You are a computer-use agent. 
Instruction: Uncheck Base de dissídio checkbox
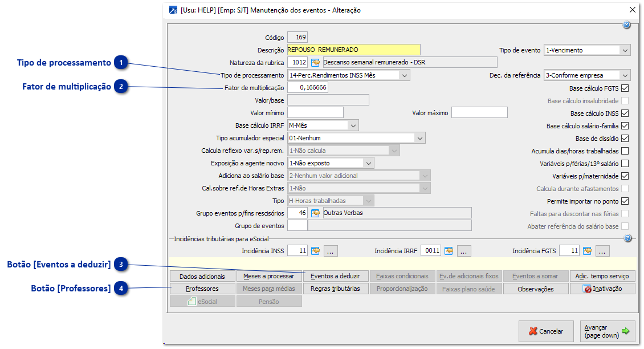(625, 139)
